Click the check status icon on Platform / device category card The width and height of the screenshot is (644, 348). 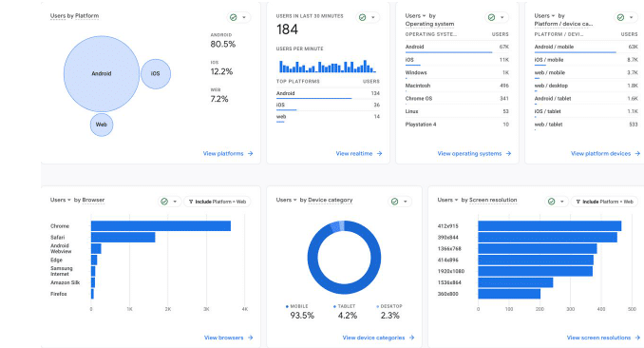[620, 17]
